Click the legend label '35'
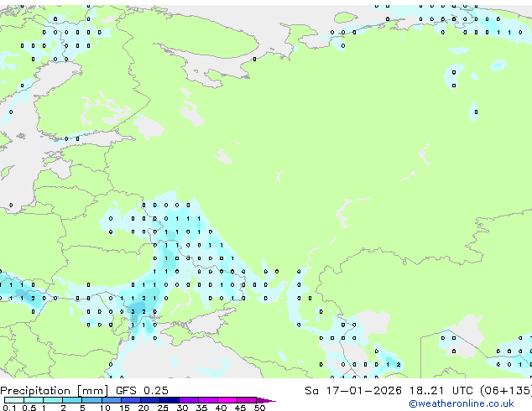 tap(201, 408)
